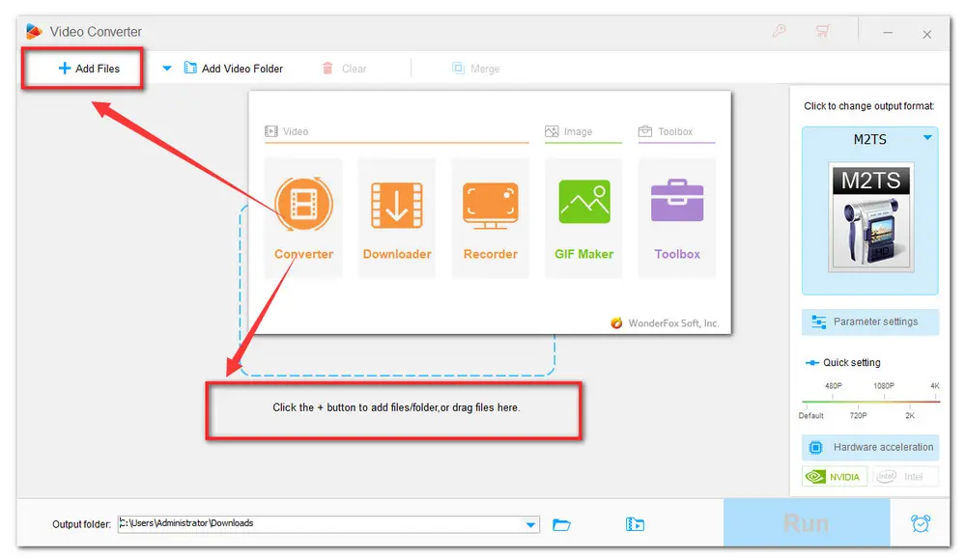Screen dimensions: 966x560
Task: Open the purple Toolbox icon
Action: (677, 205)
